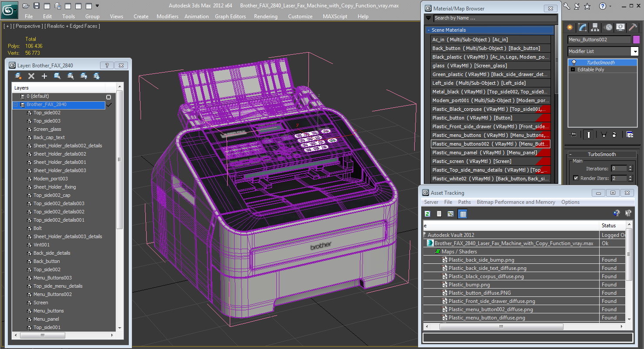Expand the Editable Poly modifier sub-levels
This screenshot has height=349, width=644.
pos(573,70)
